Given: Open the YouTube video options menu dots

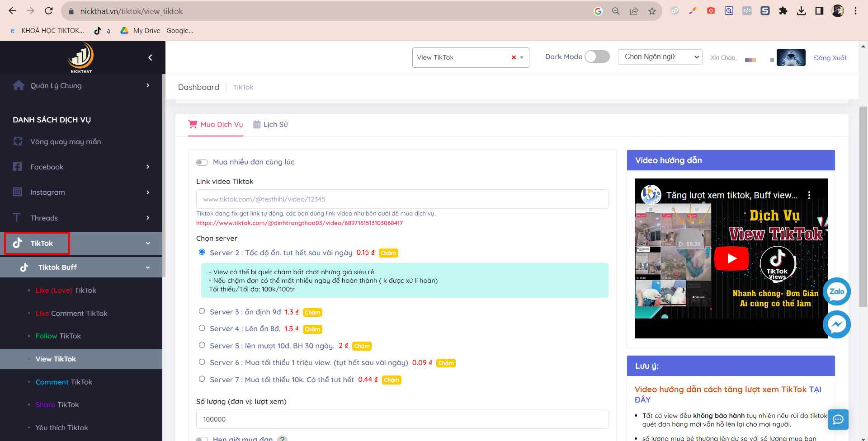Looking at the screenshot, I should (809, 195).
